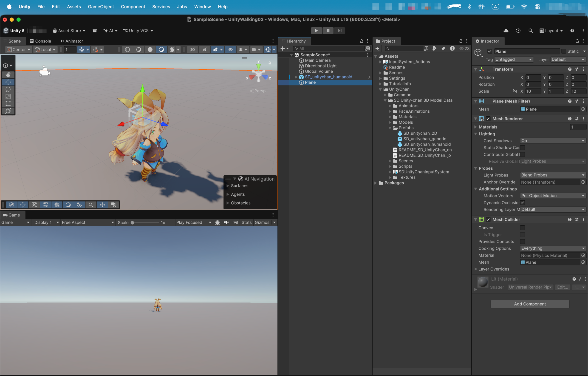The image size is (588, 376).
Task: Enable the Static checkbox
Action: [564, 51]
